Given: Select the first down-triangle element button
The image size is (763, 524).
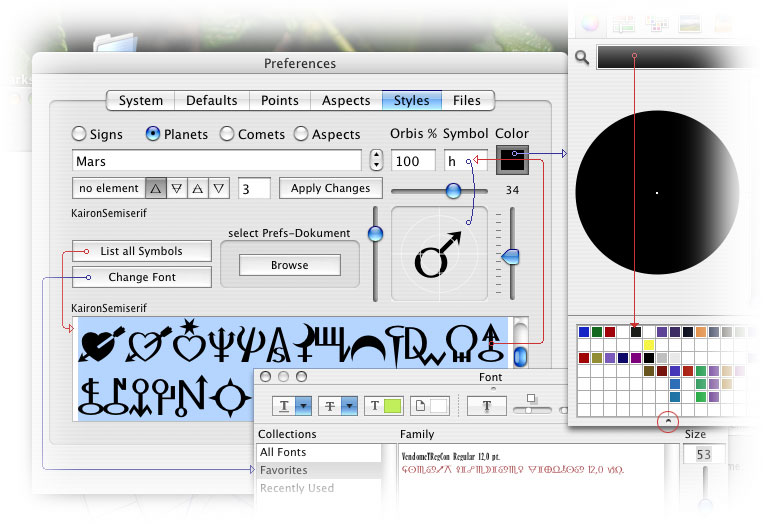Looking at the screenshot, I should [177, 188].
